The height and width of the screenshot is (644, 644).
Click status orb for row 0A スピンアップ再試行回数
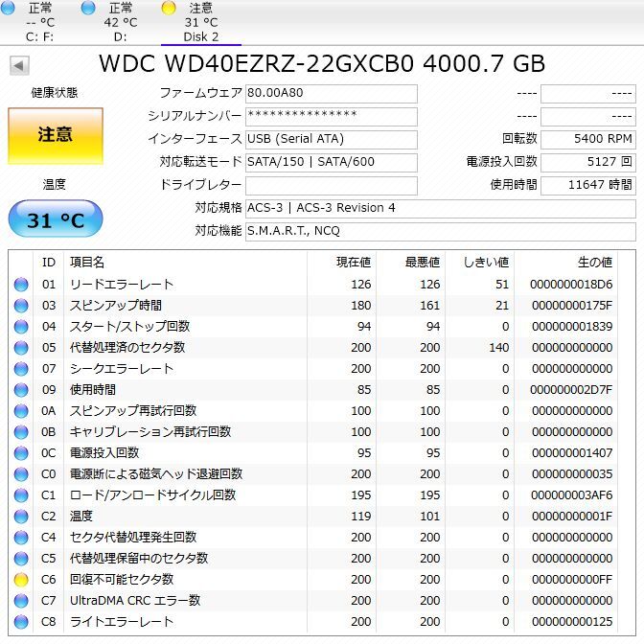tap(21, 411)
